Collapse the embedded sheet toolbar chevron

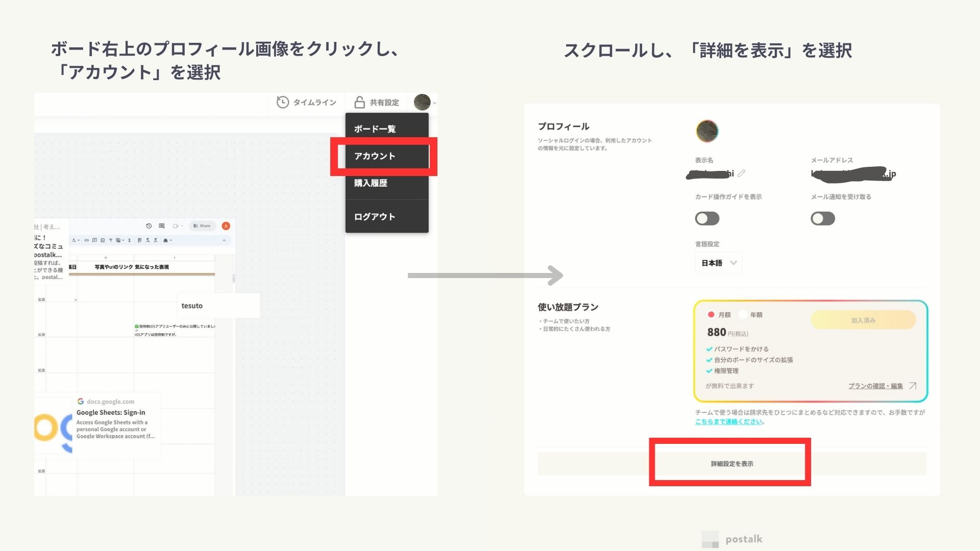(x=224, y=240)
